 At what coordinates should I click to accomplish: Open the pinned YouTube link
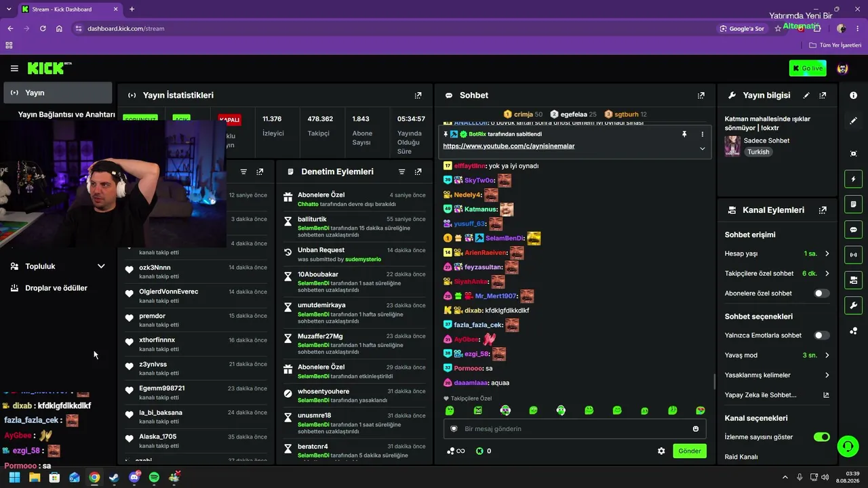pos(509,146)
